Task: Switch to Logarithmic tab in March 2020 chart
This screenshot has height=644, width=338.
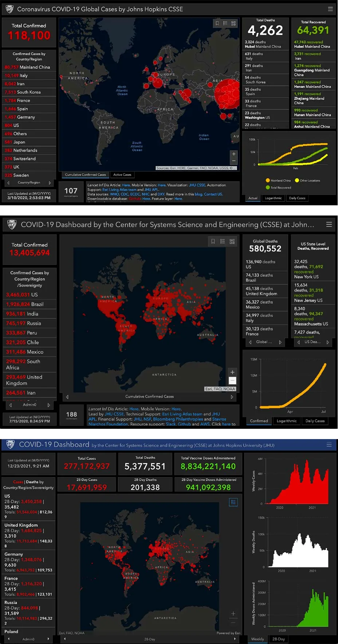Action: (273, 198)
